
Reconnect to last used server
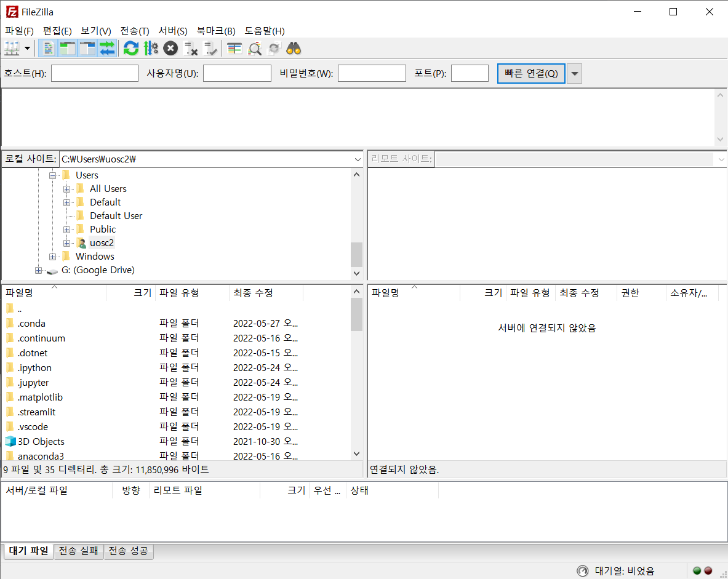[x=210, y=48]
